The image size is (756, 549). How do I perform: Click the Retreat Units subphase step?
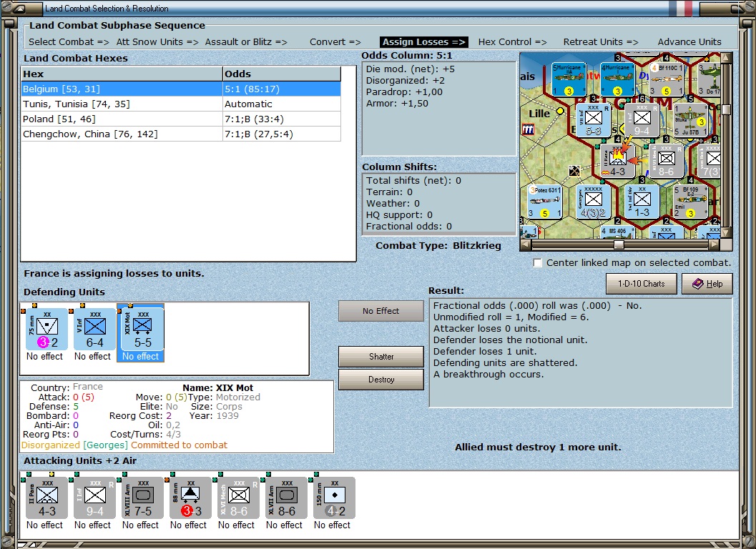point(601,42)
